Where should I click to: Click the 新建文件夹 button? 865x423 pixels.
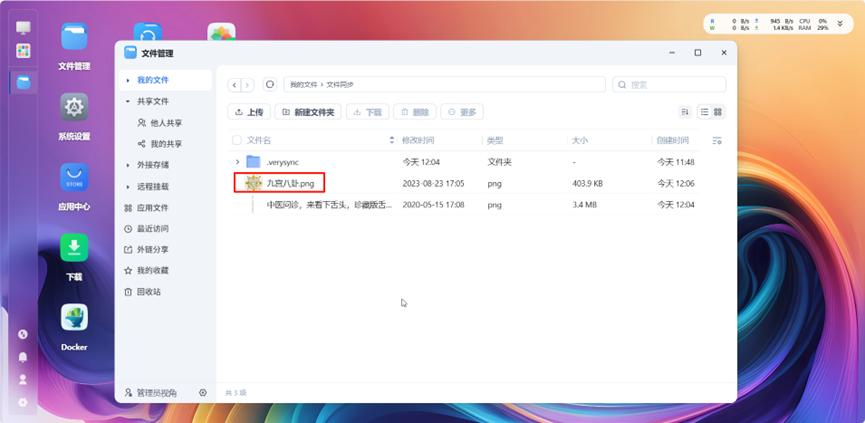[x=309, y=112]
